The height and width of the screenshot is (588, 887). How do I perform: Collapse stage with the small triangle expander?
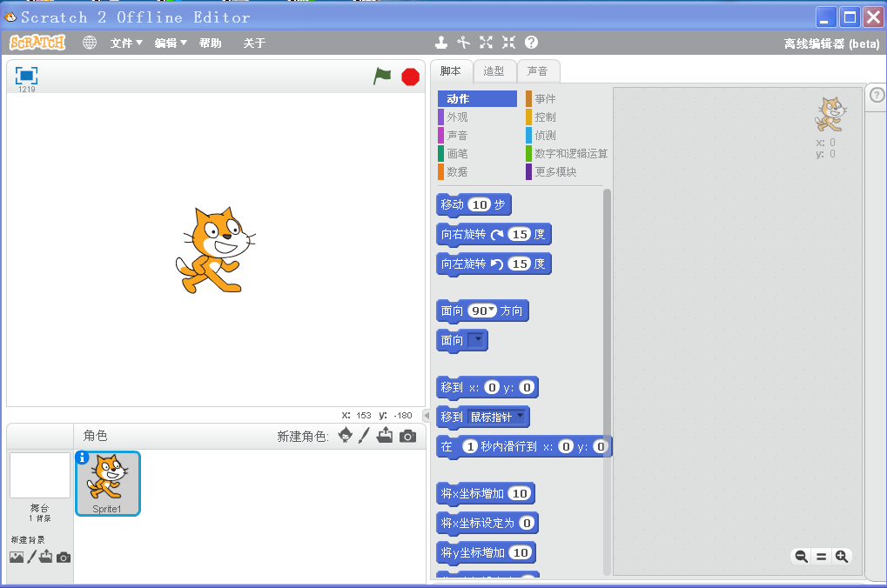[x=427, y=416]
